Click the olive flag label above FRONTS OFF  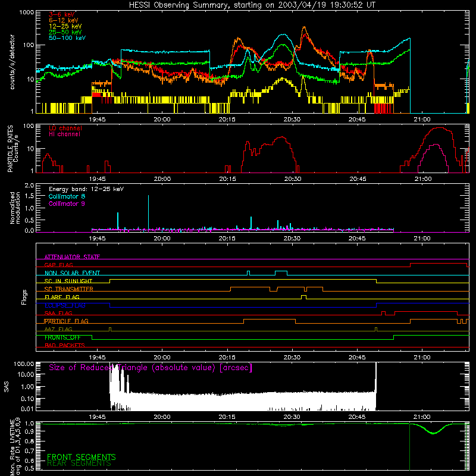click(x=58, y=329)
